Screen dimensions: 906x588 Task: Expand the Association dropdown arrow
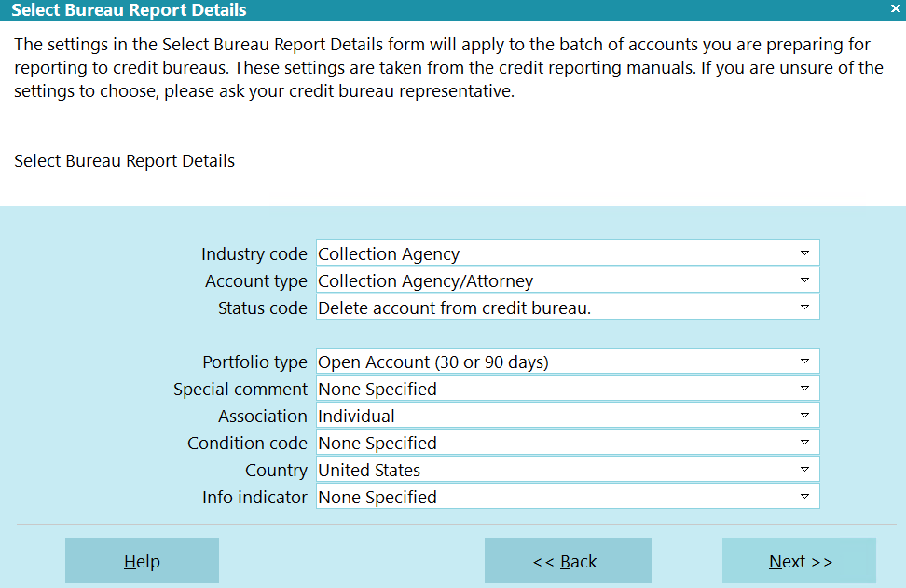[804, 416]
